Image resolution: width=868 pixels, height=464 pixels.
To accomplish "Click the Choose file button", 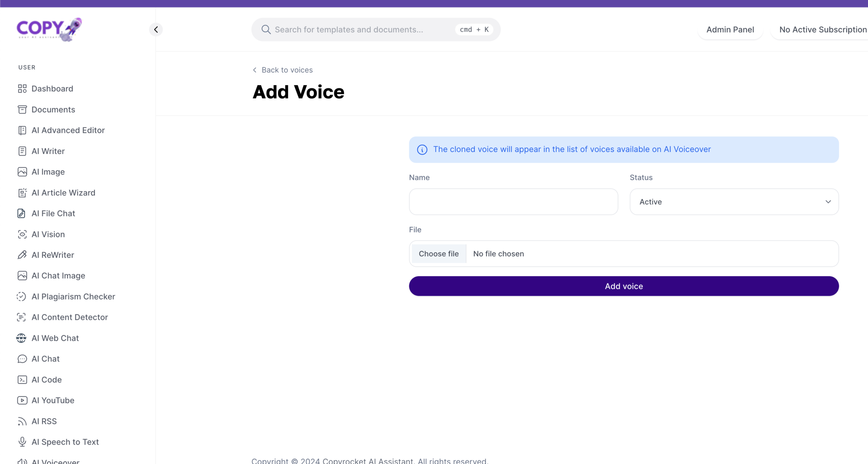I will point(438,254).
